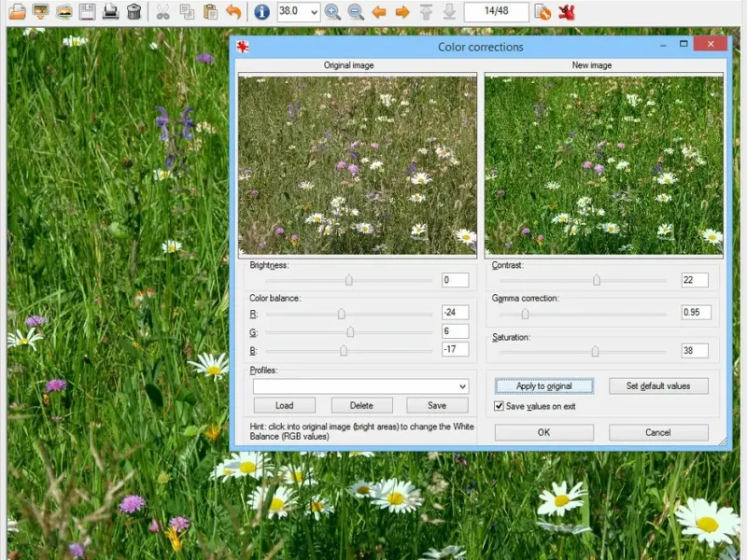
Task: Click the zoom out magnifier icon
Action: 356,12
